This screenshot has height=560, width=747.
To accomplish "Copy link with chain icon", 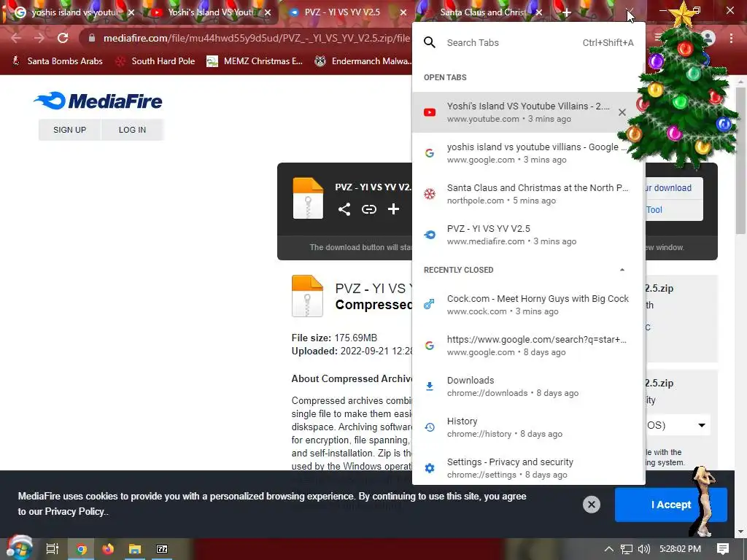I will point(368,209).
